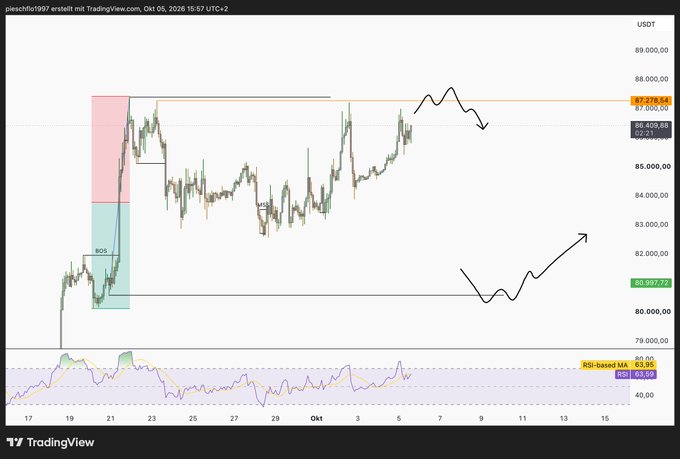Click the MSS label on the chart
The image size is (680, 459).
click(x=264, y=205)
